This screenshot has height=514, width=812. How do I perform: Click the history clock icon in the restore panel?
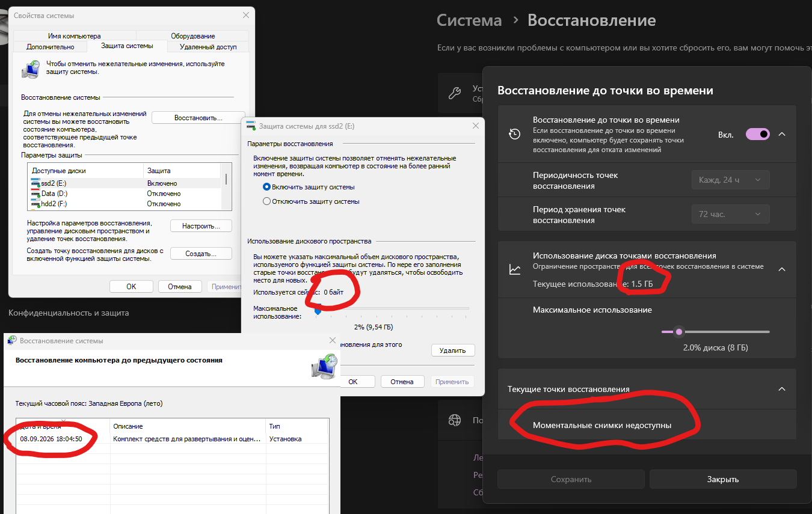(514, 134)
